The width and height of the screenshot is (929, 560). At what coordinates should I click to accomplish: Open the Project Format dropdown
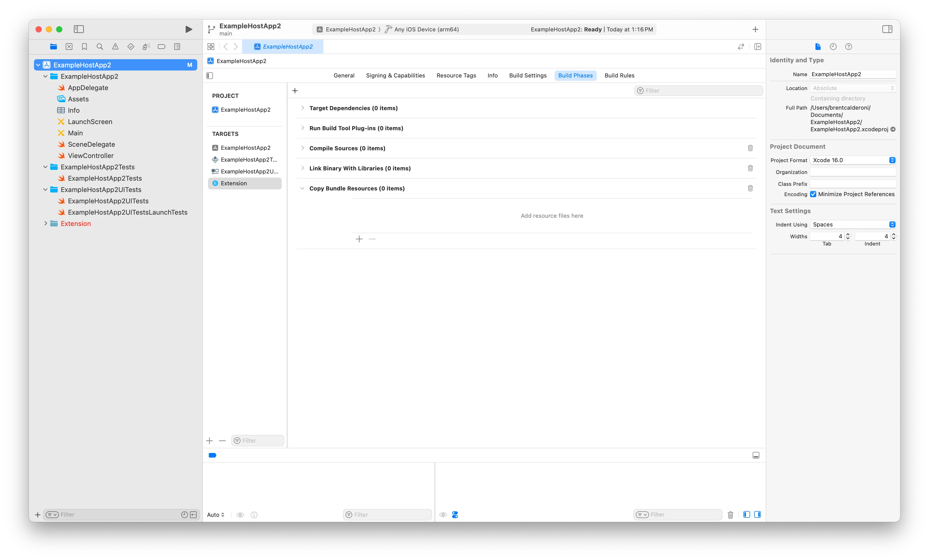(x=853, y=160)
